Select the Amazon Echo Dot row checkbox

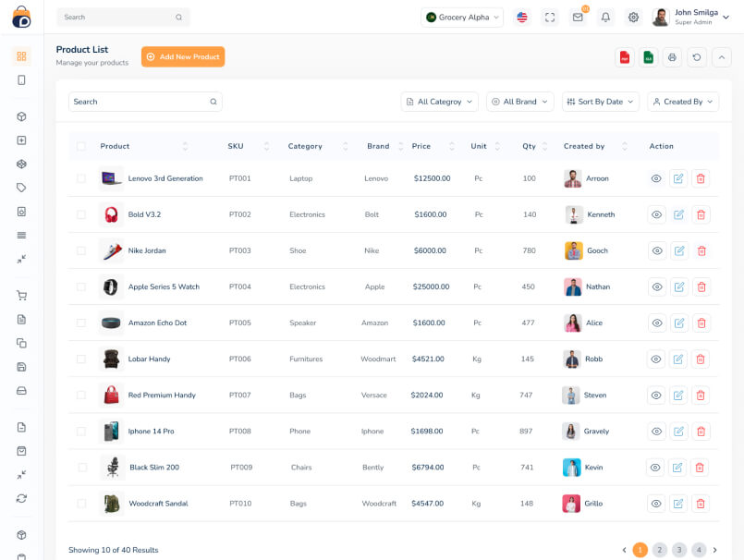coord(81,323)
